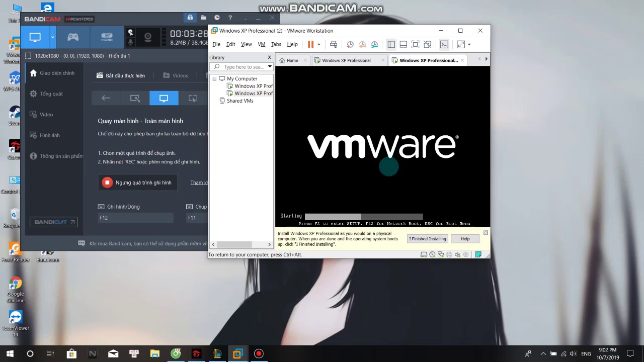The width and height of the screenshot is (644, 362).
Task: Switch to Bandicam Videos tab
Action: coord(176,75)
